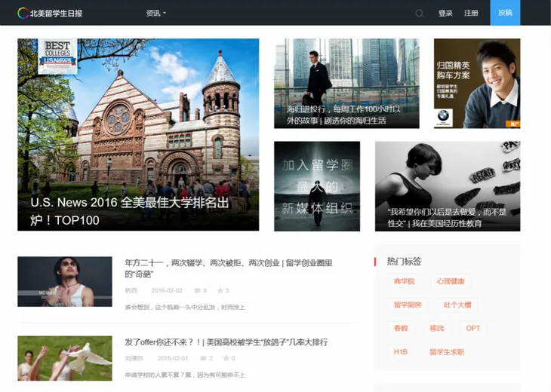551x392 pixels.
Task: Expand the 资讯 dropdown menu
Action: click(x=155, y=13)
